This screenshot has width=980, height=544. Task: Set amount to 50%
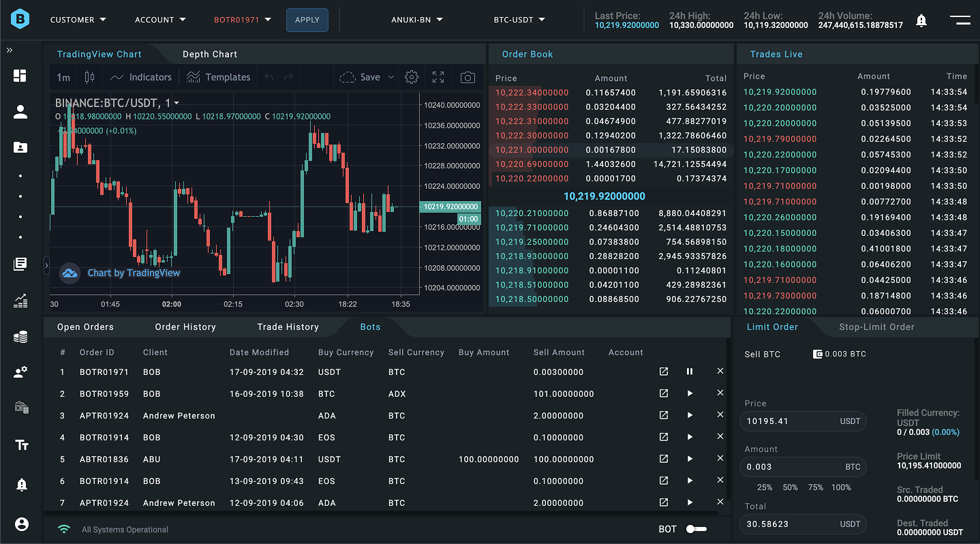(790, 487)
